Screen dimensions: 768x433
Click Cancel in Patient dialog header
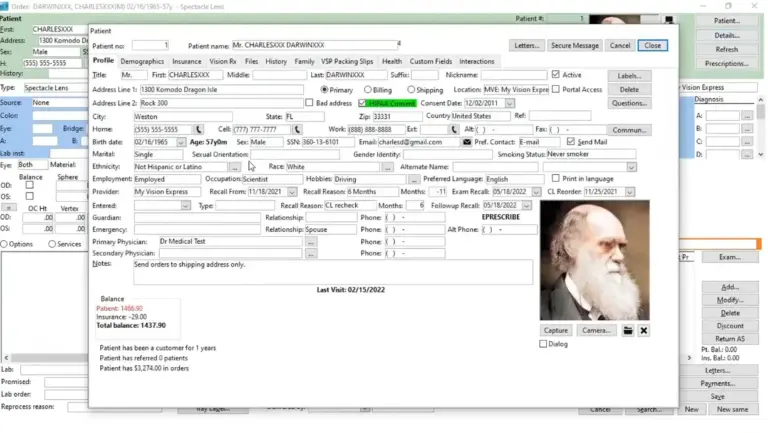tap(620, 46)
